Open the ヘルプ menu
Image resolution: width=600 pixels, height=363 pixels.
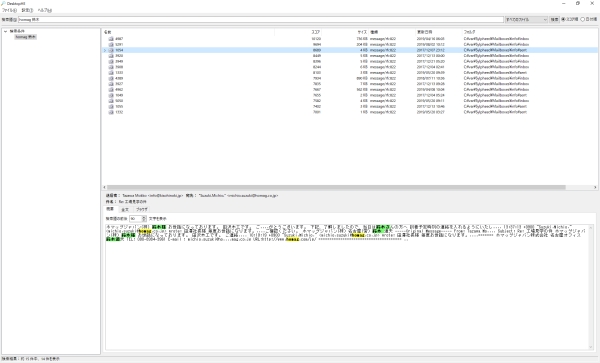(45, 10)
